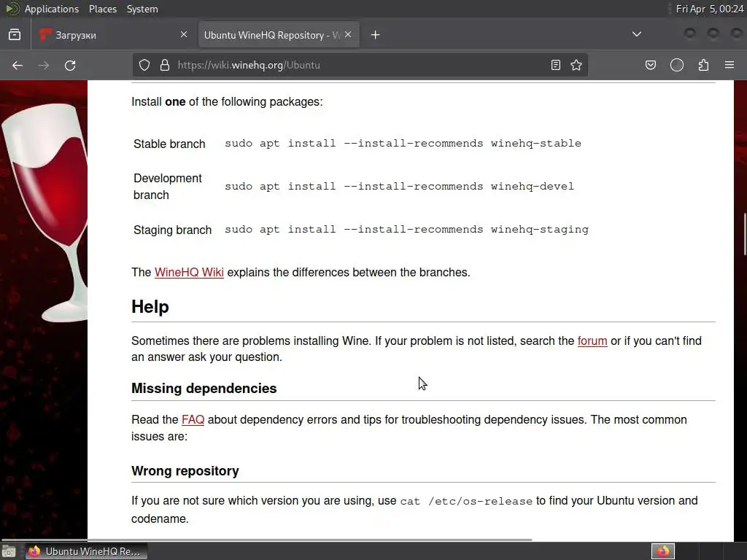Bookmark this page with star icon
Image resolution: width=747 pixels, height=560 pixels.
(x=576, y=65)
